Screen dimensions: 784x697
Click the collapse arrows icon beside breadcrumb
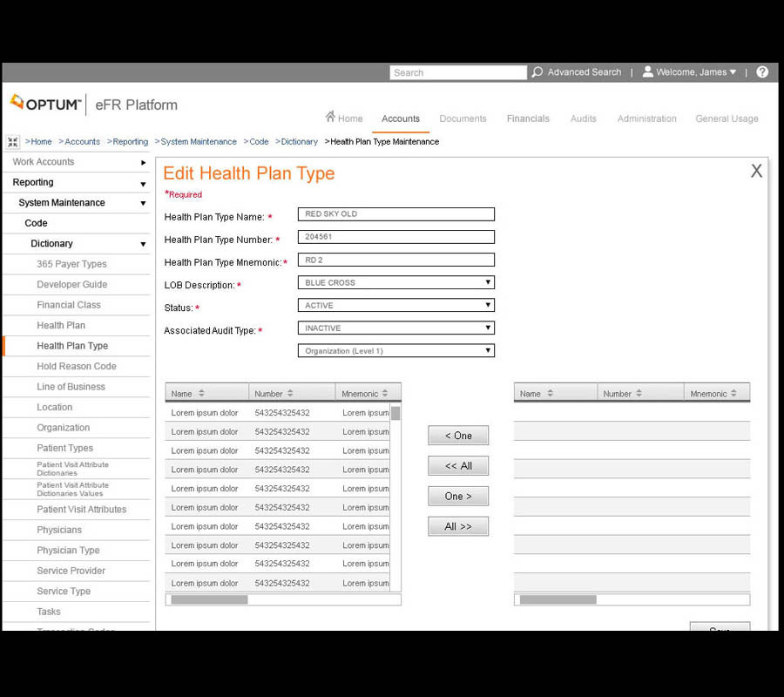point(13,142)
